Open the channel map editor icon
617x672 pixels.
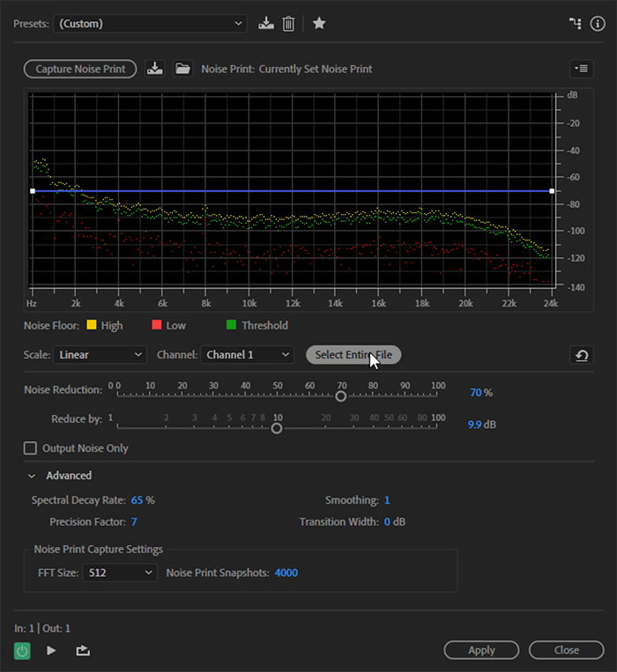tap(576, 24)
